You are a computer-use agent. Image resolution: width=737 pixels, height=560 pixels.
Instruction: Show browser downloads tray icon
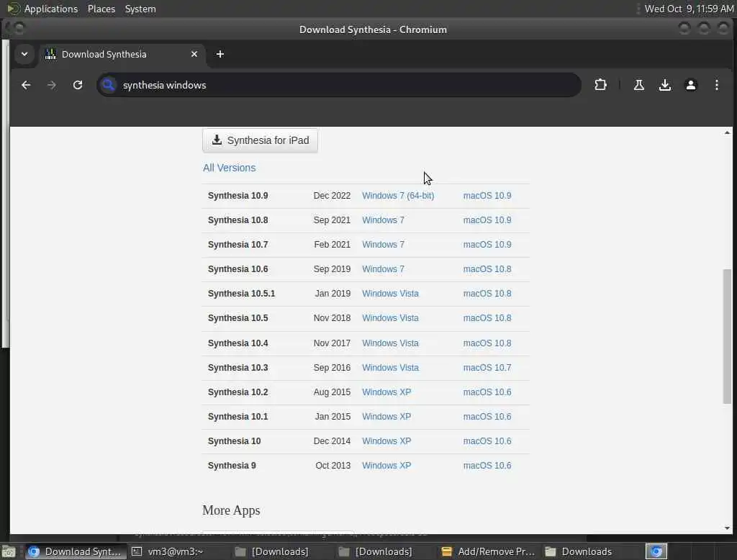[664, 85]
